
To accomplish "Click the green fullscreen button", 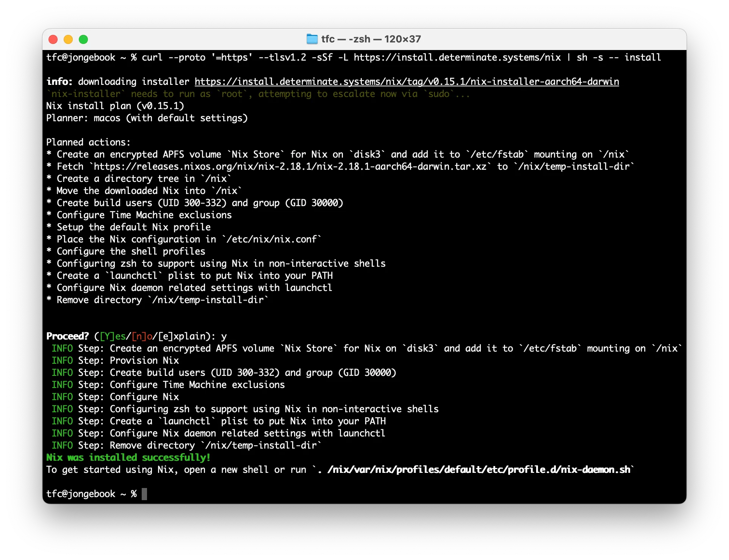I will click(85, 39).
